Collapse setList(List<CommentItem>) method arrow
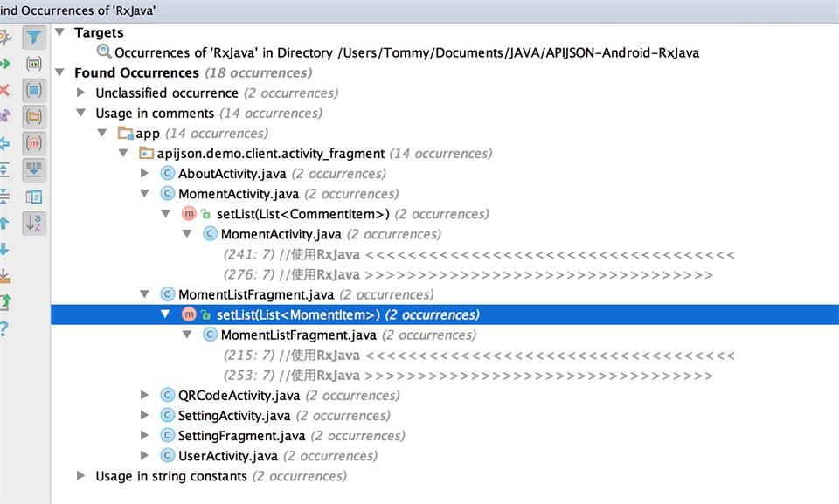 (x=166, y=213)
